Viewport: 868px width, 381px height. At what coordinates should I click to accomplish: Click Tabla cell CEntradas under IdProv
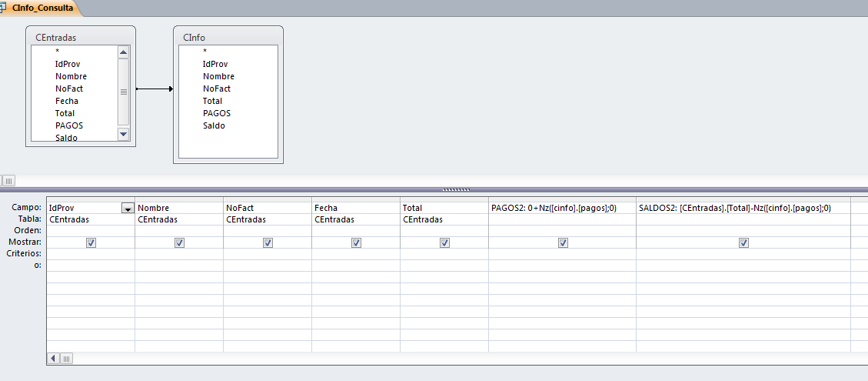tap(91, 219)
